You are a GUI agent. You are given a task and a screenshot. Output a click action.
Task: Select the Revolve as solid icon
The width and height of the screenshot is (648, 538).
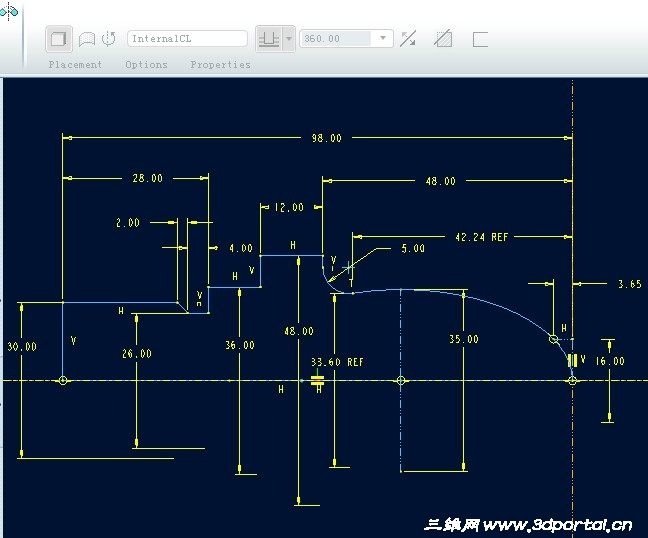(x=59, y=39)
